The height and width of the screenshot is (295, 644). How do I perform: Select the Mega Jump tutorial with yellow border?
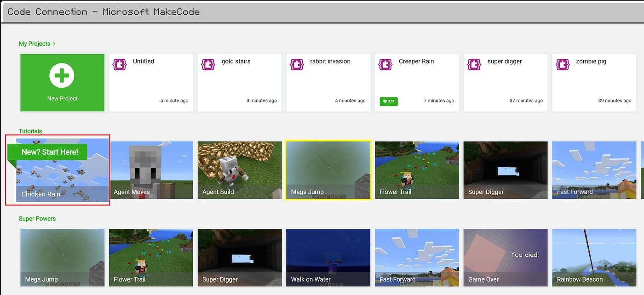[x=328, y=170]
